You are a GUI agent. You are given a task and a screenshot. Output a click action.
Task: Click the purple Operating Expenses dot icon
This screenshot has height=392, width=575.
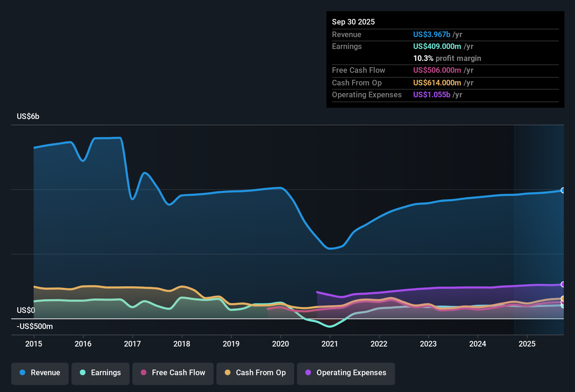(307, 373)
